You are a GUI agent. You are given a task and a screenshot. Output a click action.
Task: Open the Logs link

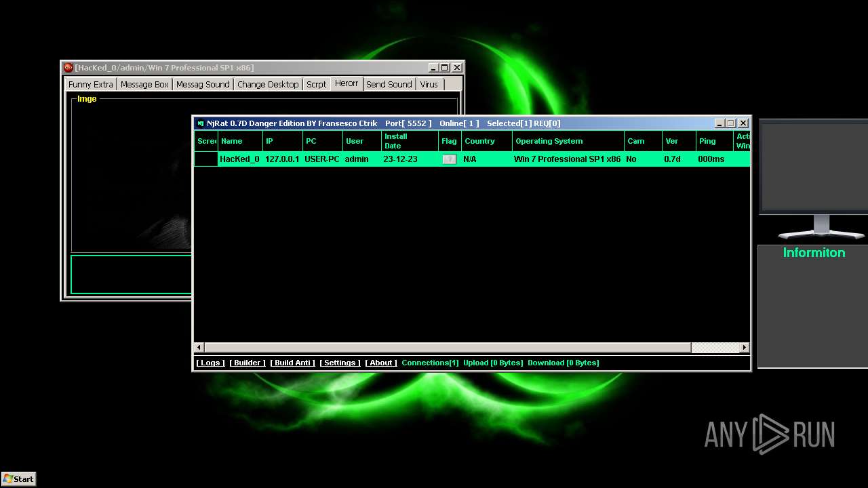coord(210,363)
